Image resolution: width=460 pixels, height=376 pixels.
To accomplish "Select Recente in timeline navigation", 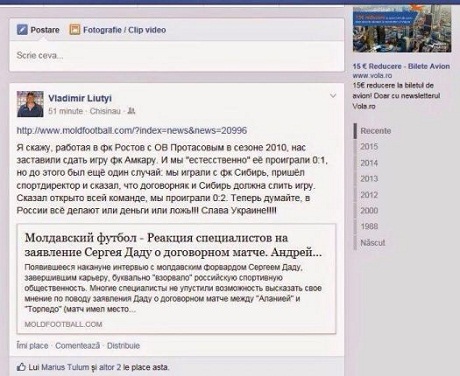I will (x=376, y=131).
